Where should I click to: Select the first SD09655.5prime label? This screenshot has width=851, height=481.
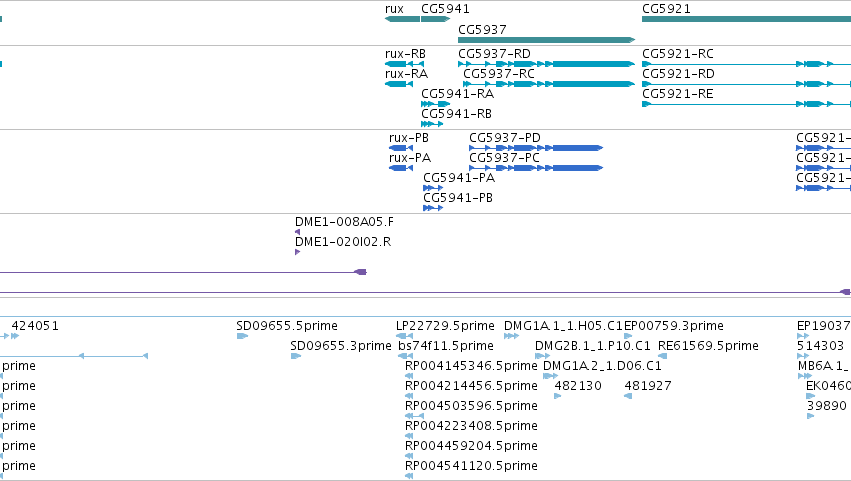287,326
